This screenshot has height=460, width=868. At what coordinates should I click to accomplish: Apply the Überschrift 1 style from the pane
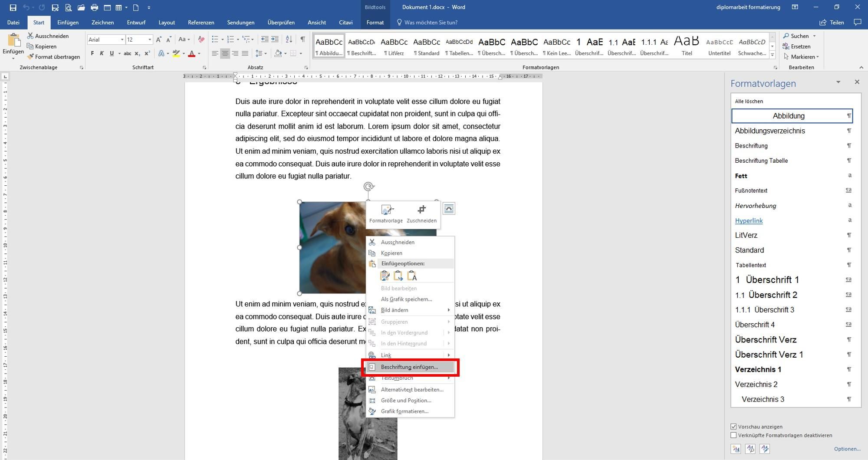pyautogui.click(x=792, y=280)
